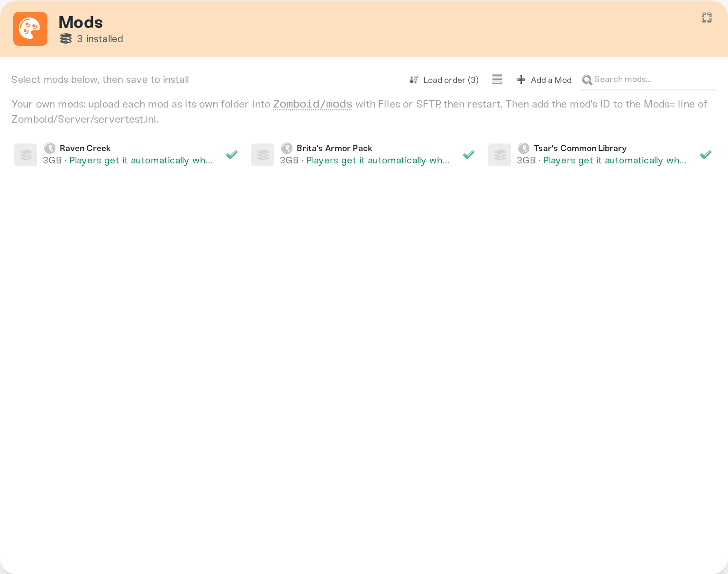Screen dimensions: 728x574
Task: Click the green description under Brita's Armor Pack
Action: [x=378, y=161]
